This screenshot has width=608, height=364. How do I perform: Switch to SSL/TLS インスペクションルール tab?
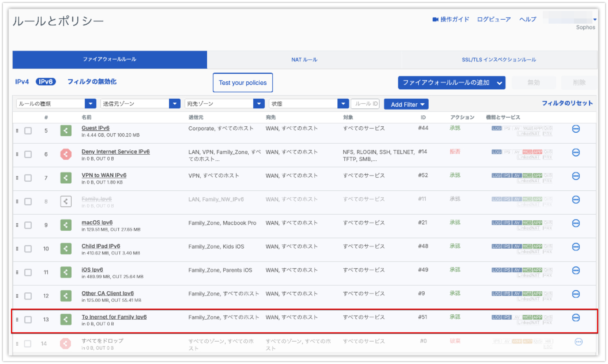pos(499,60)
